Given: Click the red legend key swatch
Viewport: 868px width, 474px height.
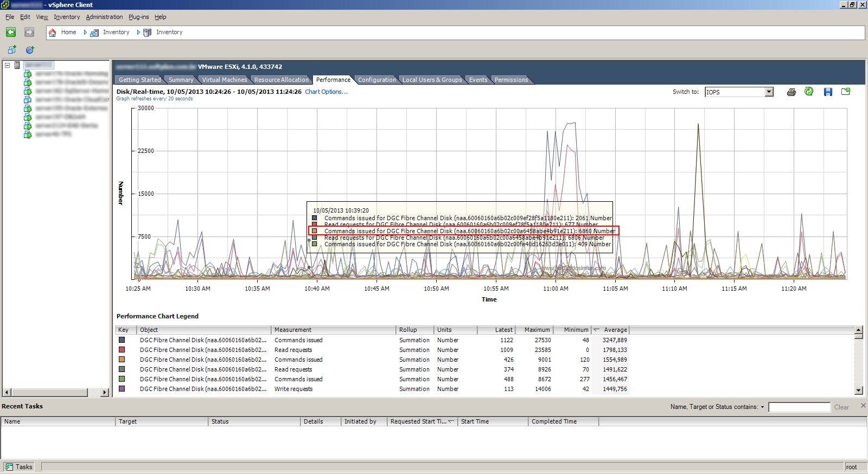Looking at the screenshot, I should tap(122, 350).
